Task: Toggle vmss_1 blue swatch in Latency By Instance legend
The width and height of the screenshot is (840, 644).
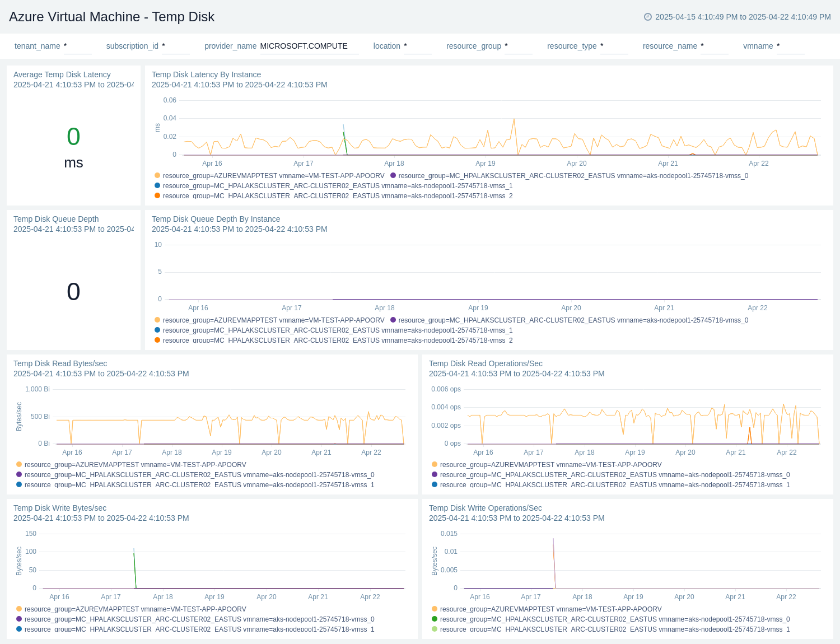Action: (157, 185)
